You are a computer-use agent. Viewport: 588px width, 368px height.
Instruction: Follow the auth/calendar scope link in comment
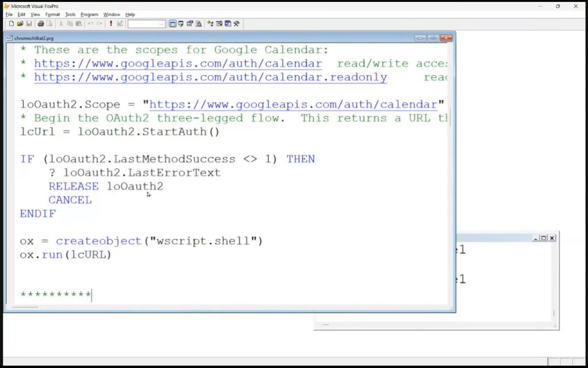tap(178, 64)
